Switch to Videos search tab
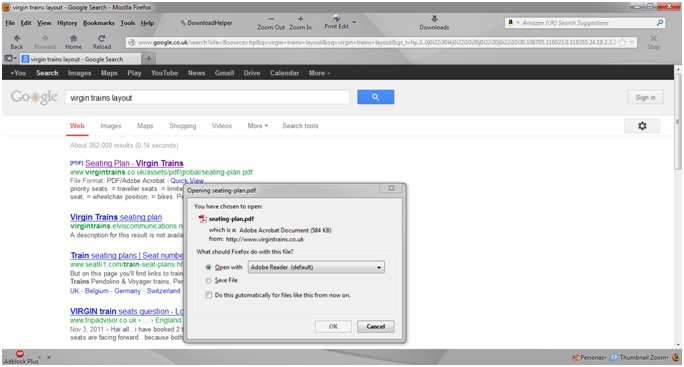684x367 pixels. point(222,126)
